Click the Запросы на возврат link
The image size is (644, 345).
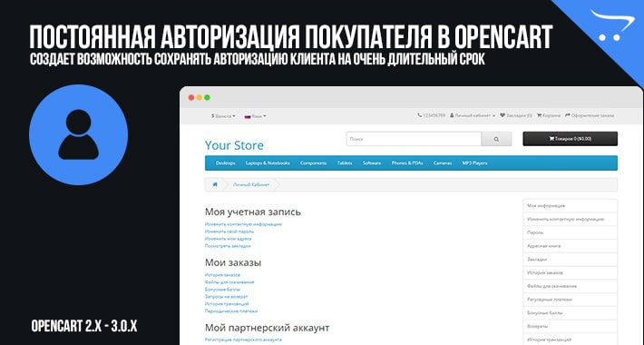(226, 297)
